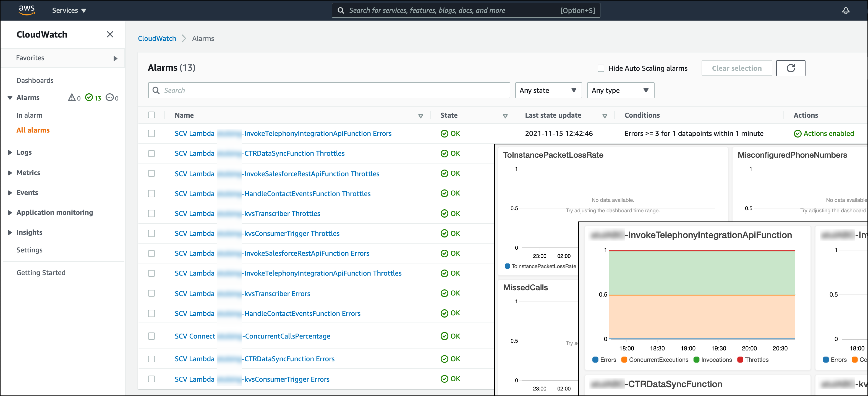Open the Any state filter dropdown
The width and height of the screenshot is (868, 396).
pos(548,90)
